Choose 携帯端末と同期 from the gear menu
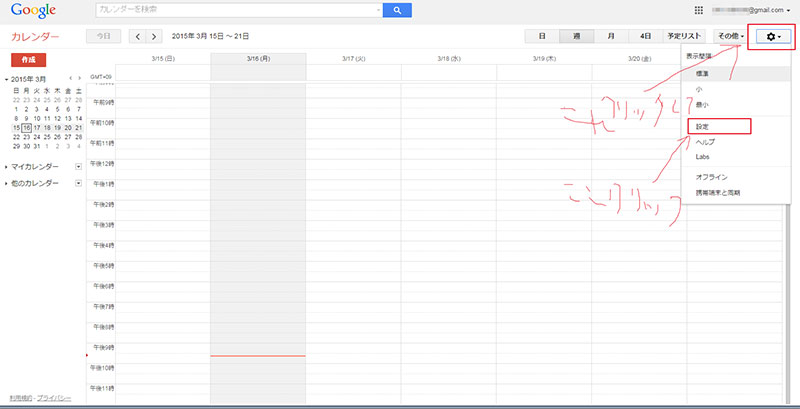The width and height of the screenshot is (800, 409). [x=736, y=193]
